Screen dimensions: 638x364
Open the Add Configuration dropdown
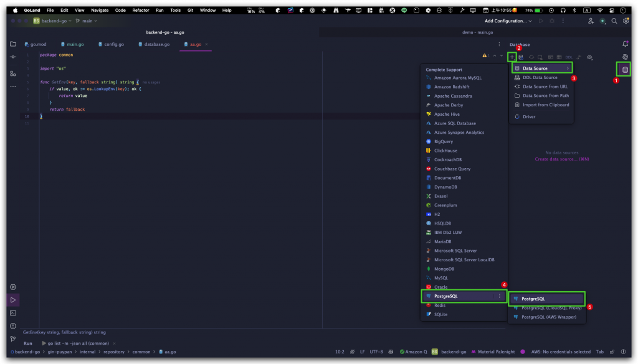(508, 21)
